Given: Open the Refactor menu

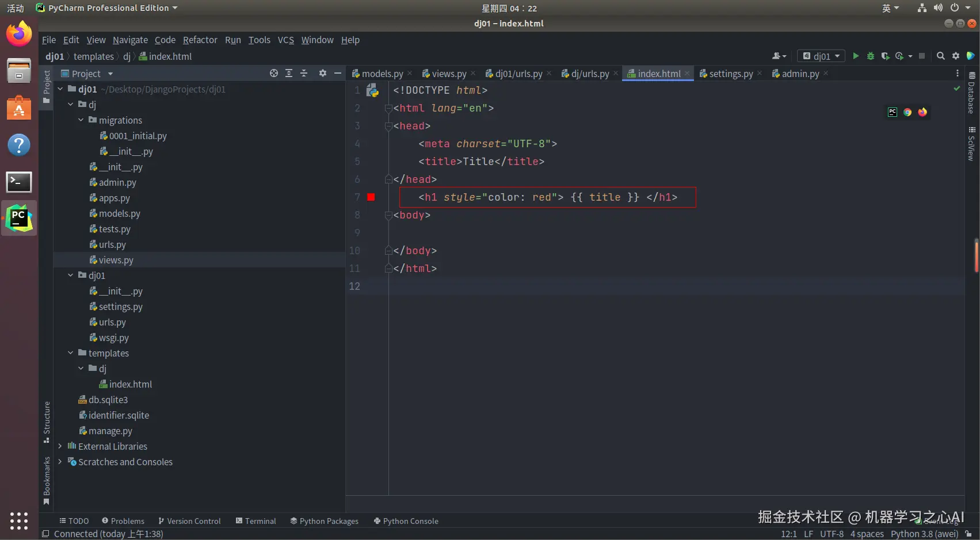Looking at the screenshot, I should point(200,40).
